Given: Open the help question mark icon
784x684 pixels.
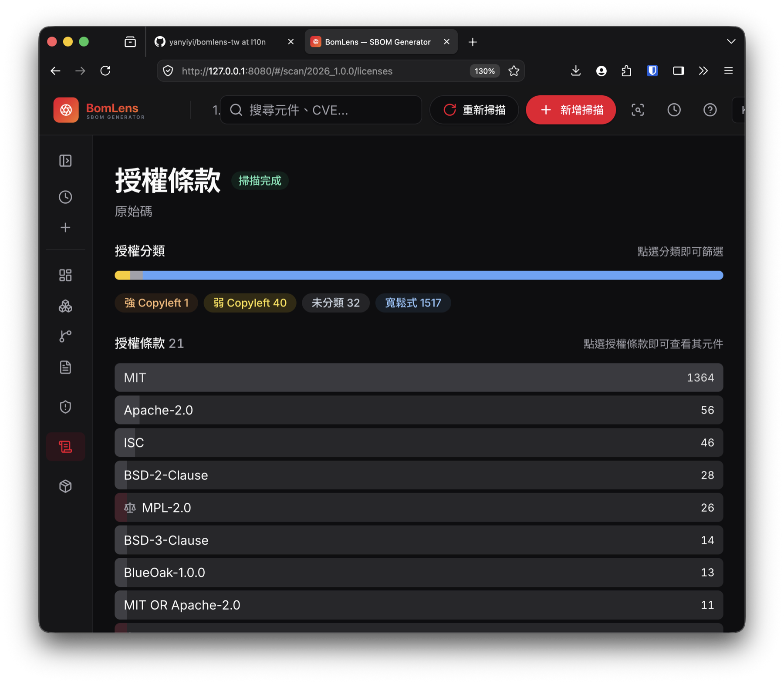Looking at the screenshot, I should (710, 110).
